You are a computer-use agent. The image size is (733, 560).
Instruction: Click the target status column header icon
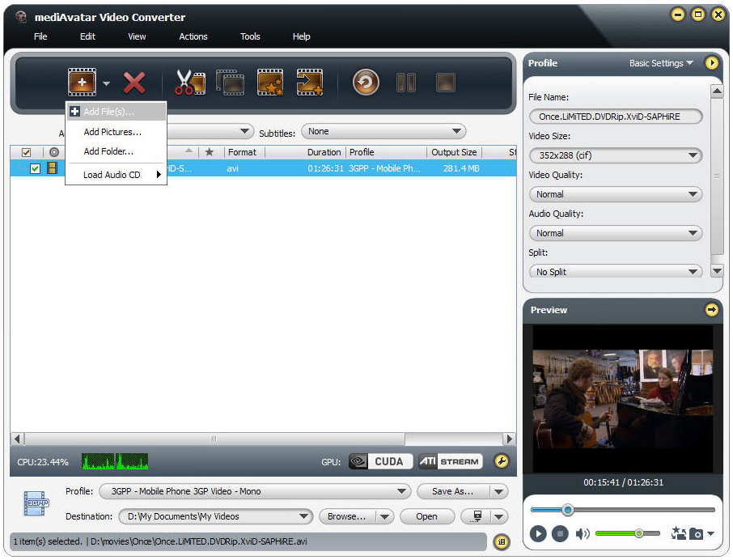(x=54, y=152)
